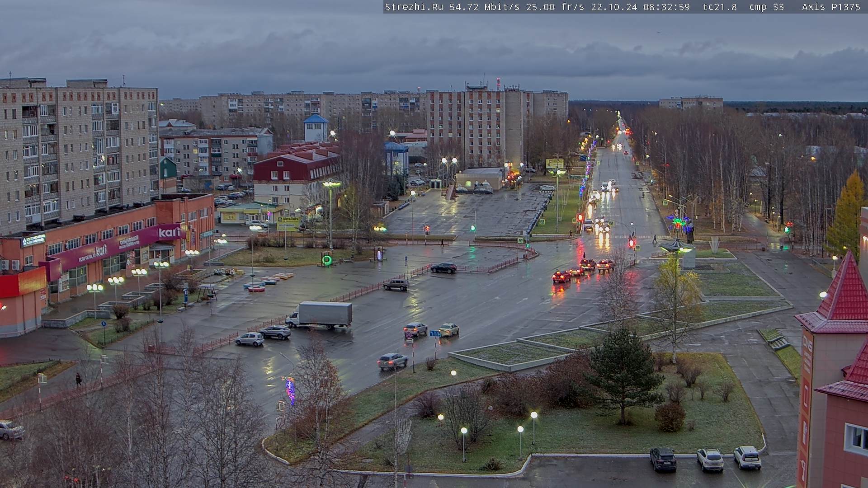Image resolution: width=868 pixels, height=488 pixels.
Task: Click the "Strezhi.Ru" overlay text
Action: pos(414,7)
